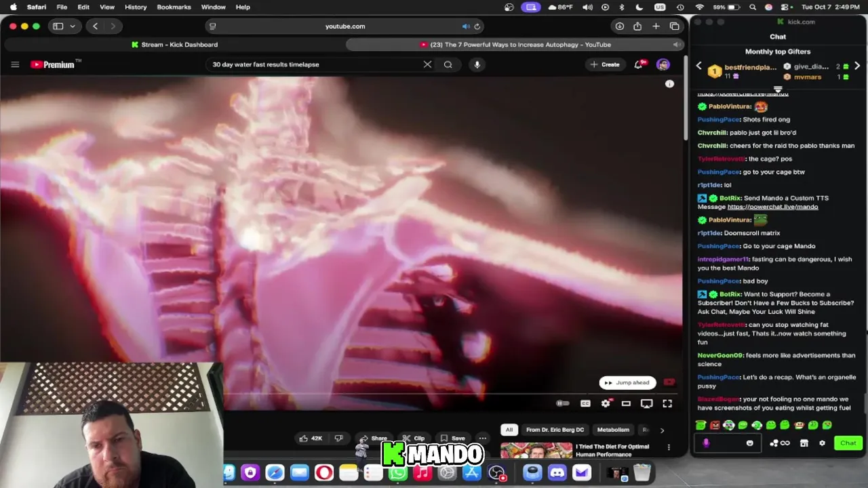Send message with green Chat button
This screenshot has width=868, height=488.
(848, 443)
